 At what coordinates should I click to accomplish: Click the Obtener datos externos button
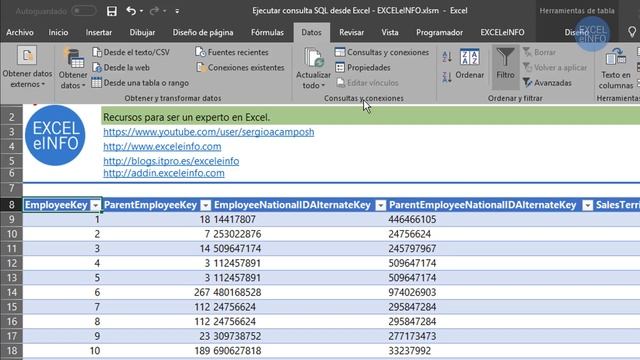(x=27, y=67)
